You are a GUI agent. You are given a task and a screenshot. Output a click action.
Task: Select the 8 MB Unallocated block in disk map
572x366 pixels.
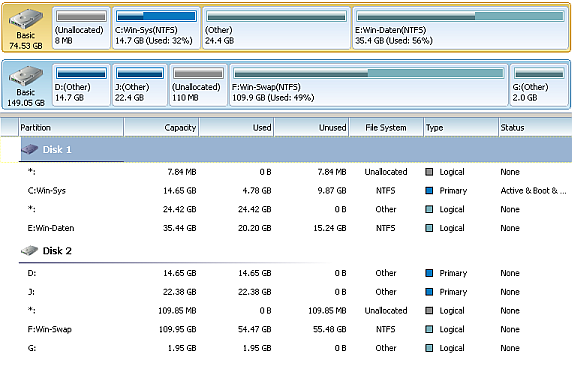pos(81,28)
